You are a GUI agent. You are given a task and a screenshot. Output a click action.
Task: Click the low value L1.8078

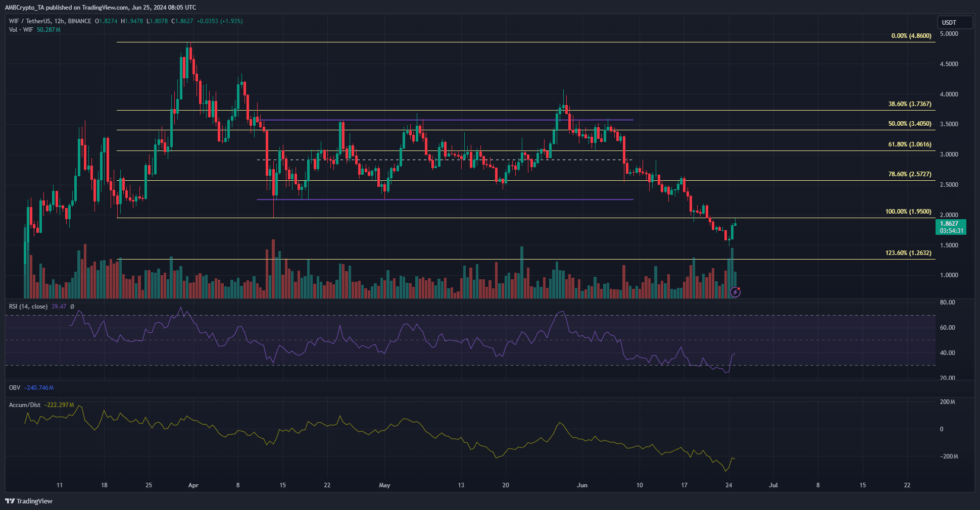click(157, 21)
